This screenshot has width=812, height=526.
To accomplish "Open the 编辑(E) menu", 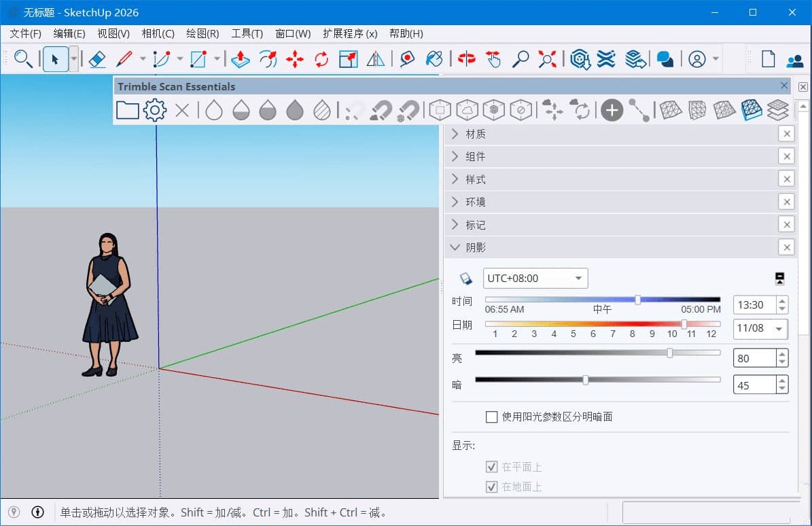I will tap(69, 34).
